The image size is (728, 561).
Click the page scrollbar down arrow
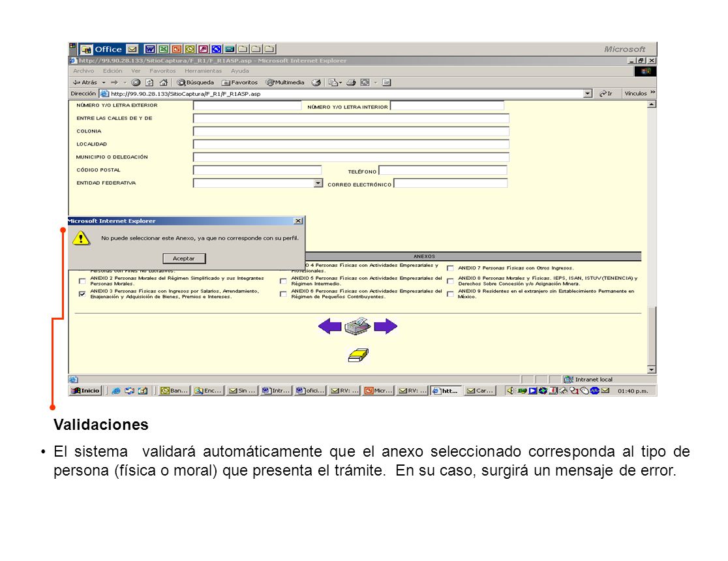coord(652,370)
